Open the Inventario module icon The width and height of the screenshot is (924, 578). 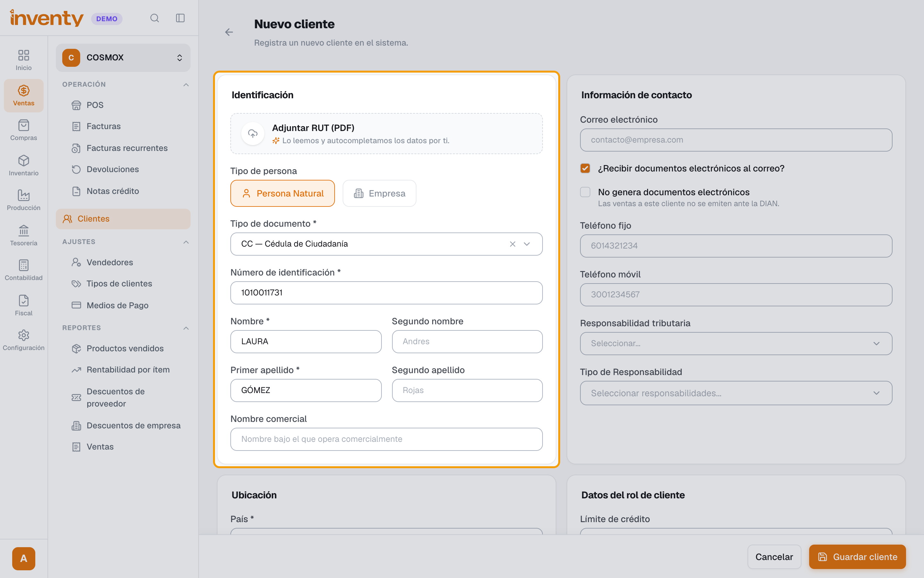24,165
